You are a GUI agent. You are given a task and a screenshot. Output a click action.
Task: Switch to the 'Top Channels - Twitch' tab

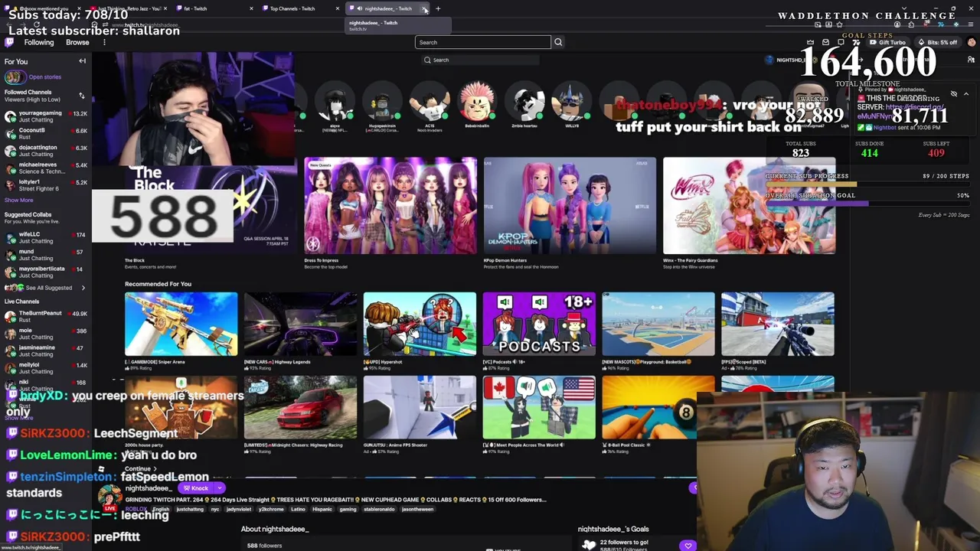(301, 8)
